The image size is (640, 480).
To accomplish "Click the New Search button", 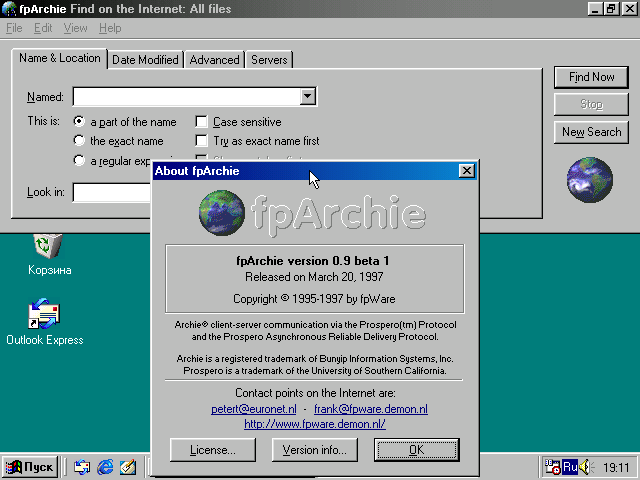I will [x=591, y=132].
